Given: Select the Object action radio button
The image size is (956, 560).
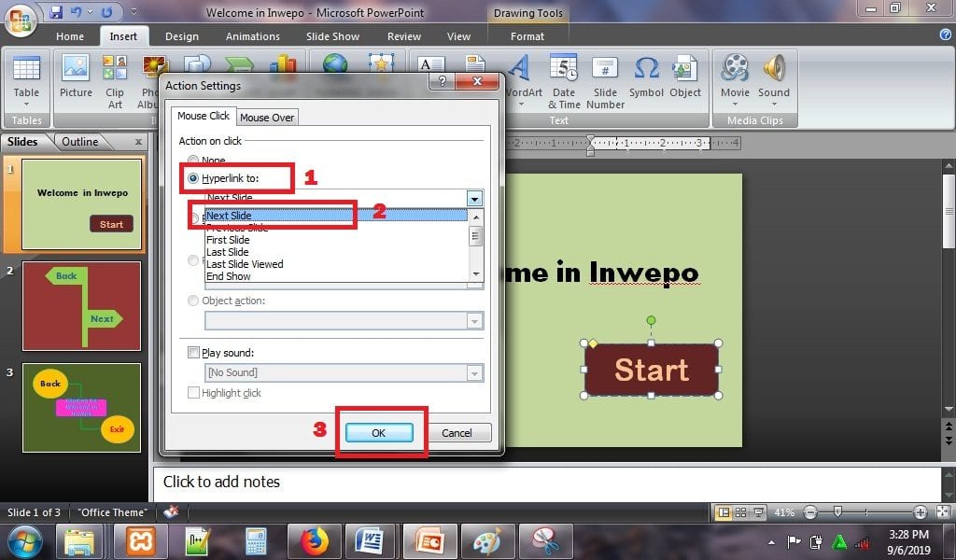Looking at the screenshot, I should [193, 301].
